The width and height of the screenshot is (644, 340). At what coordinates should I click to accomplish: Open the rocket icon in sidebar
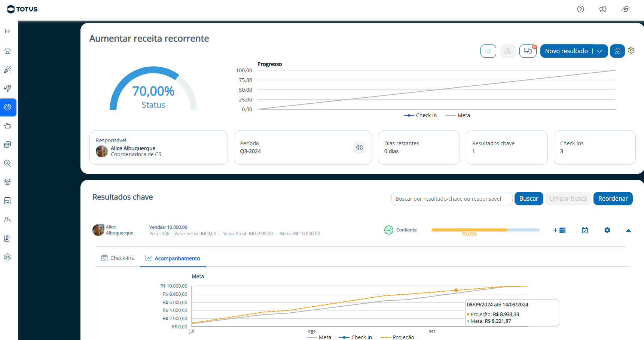point(7,88)
